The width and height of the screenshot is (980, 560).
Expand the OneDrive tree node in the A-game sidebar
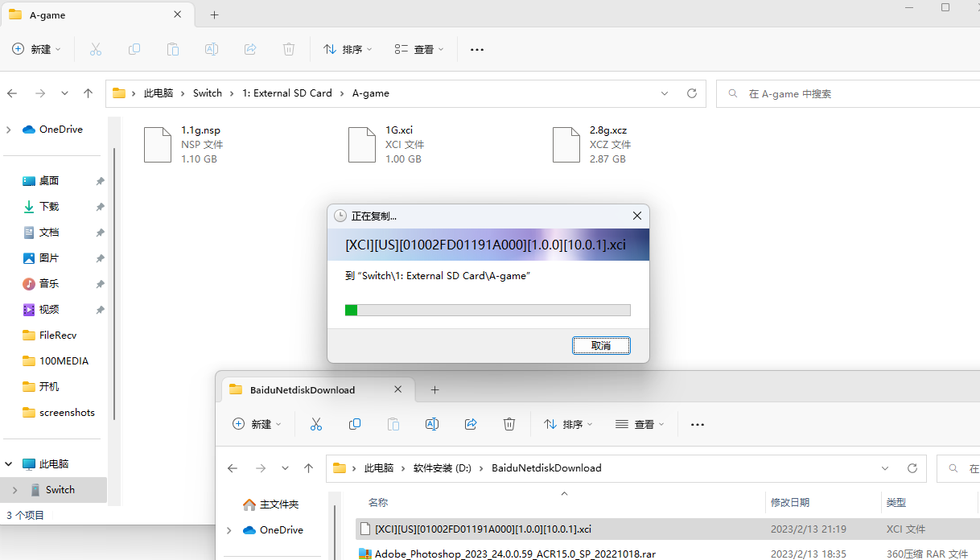[x=10, y=130]
